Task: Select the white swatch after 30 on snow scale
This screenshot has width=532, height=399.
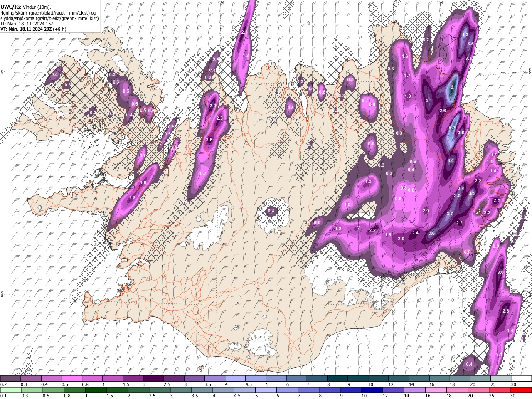Action: pyautogui.click(x=521, y=378)
